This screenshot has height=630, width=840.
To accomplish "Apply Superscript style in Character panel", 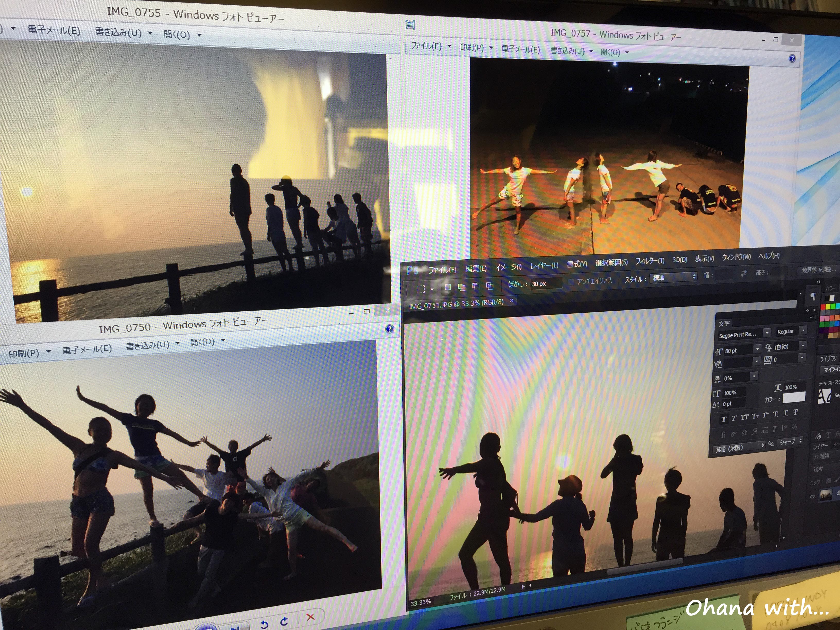I will (766, 415).
